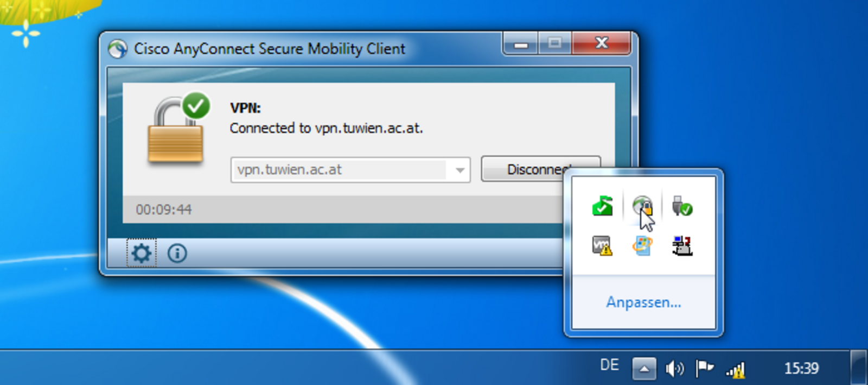
Task: Click the Windows update tray icon
Action: (x=642, y=245)
